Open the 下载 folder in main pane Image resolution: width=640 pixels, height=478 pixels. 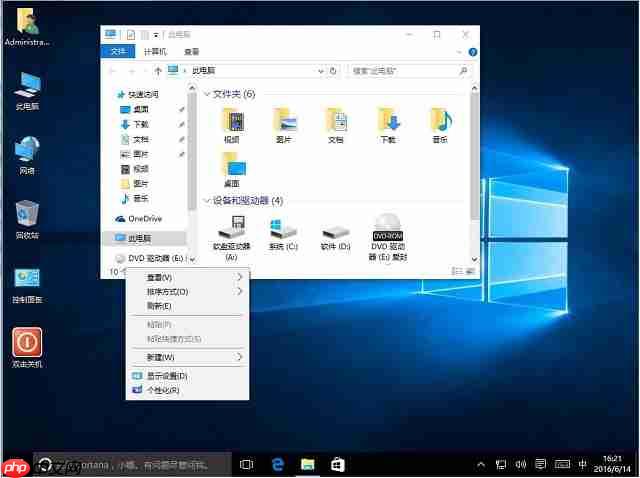[388, 125]
